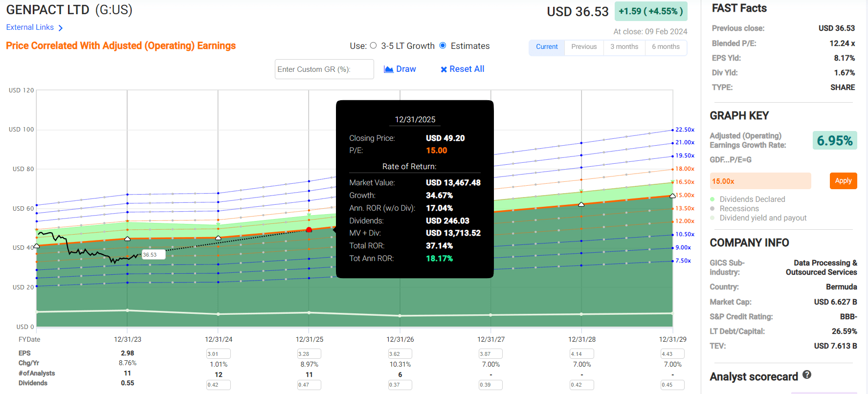Edit the 12/31/25 dividends field 0.47
Screen dimensions: 868x394
pyautogui.click(x=309, y=385)
